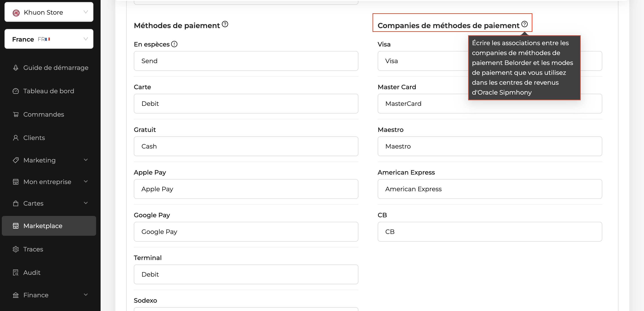The height and width of the screenshot is (311, 644).
Task: Focus the Google Pay input field
Action: coord(246,232)
